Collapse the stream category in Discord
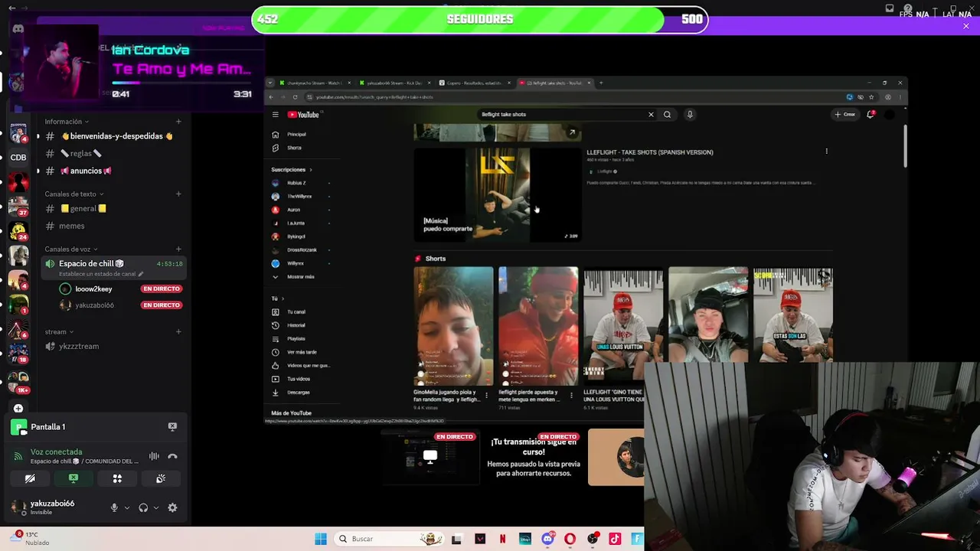Viewport: 980px width, 551px height. pyautogui.click(x=60, y=332)
